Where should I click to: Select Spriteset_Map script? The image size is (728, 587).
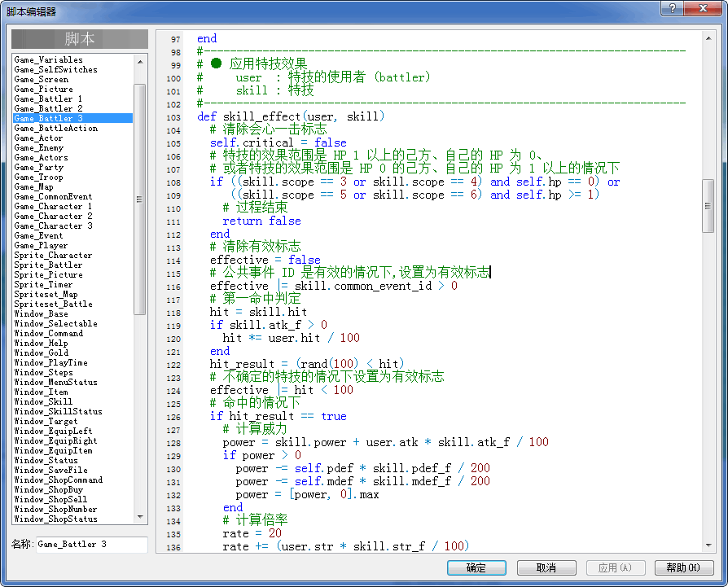tap(46, 294)
